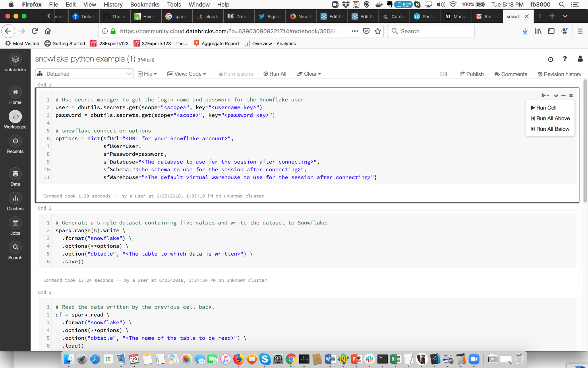Click the Publish button
Viewport: 588px width, 368px height.
coord(472,74)
